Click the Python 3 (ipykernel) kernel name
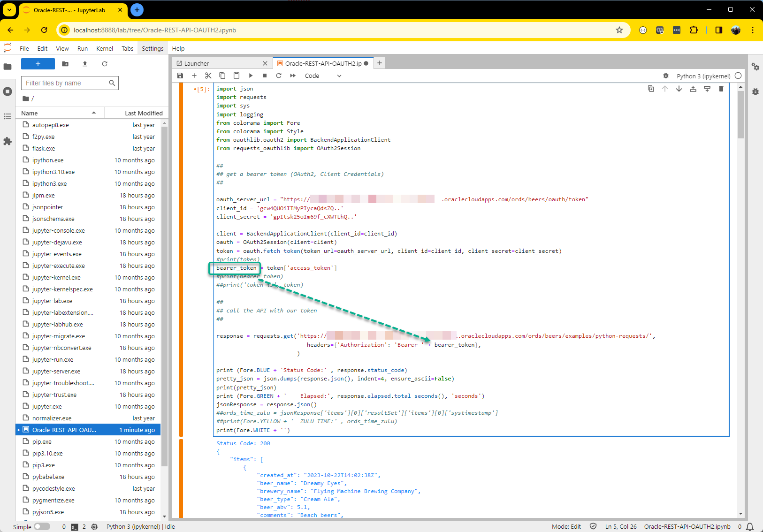 tap(703, 76)
